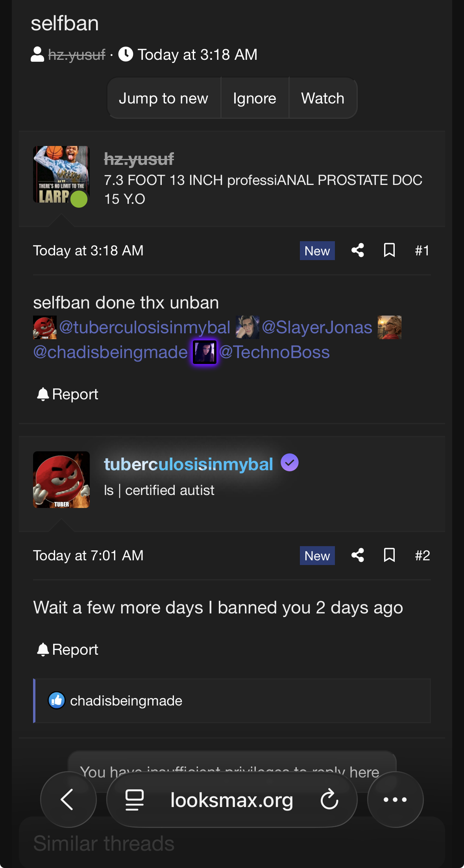
Task: Watch this selfban thread
Action: [323, 98]
